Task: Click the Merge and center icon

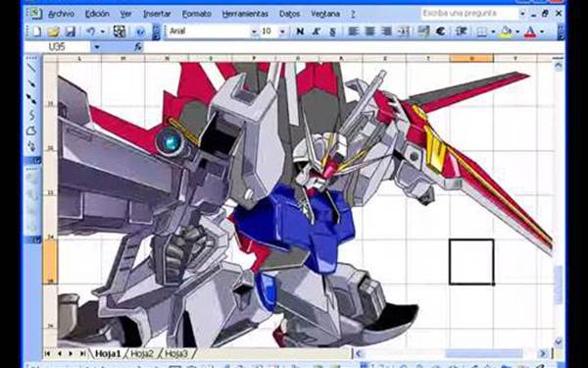Action: 403,31
